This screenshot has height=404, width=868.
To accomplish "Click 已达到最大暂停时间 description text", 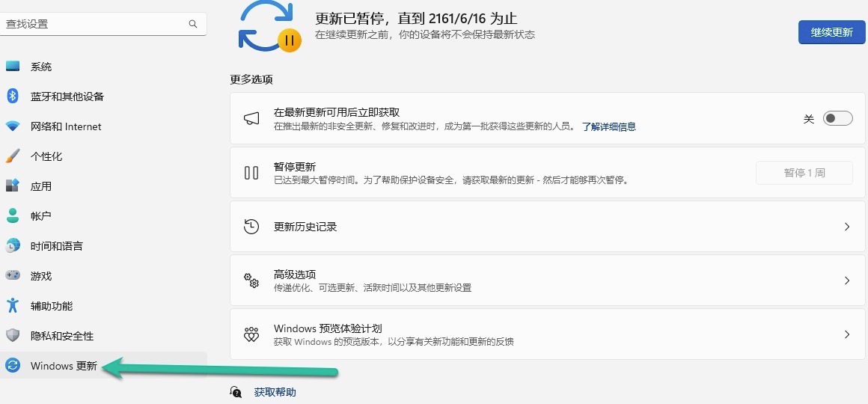I will tap(451, 180).
